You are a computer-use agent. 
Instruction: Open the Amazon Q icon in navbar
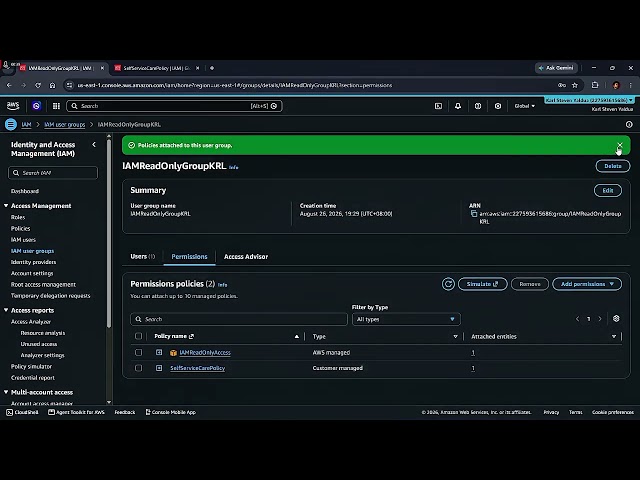36,106
